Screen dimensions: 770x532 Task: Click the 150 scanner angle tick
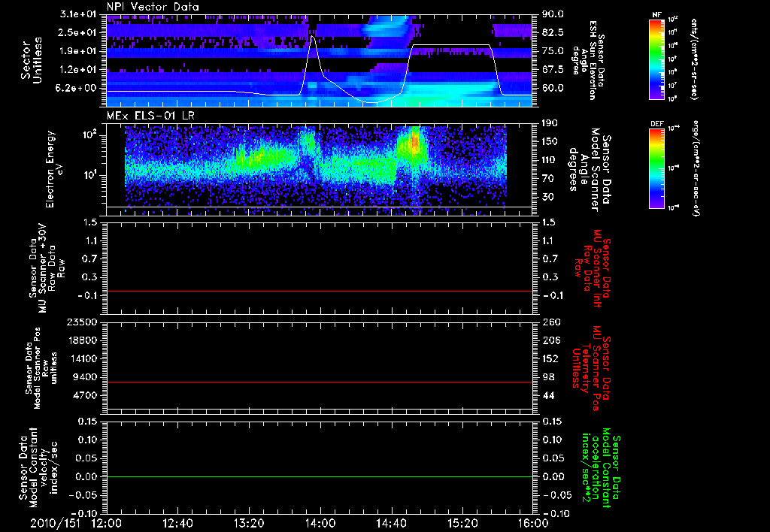tap(550, 141)
